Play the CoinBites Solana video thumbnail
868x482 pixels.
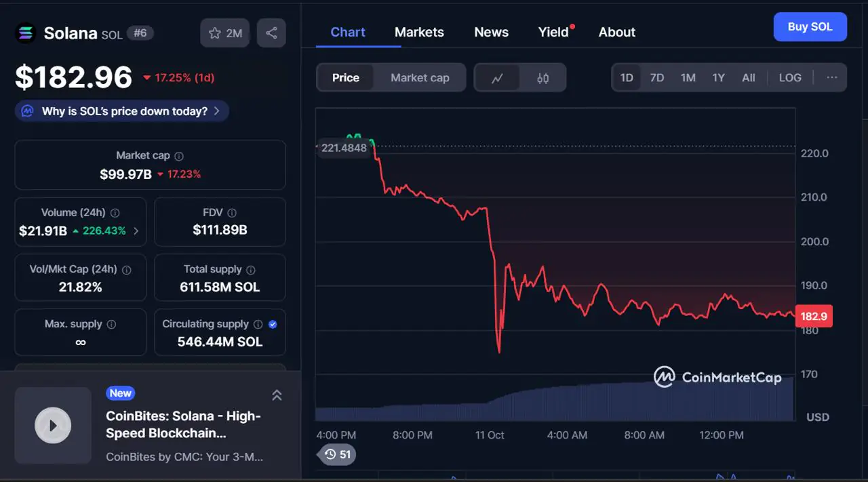(x=53, y=426)
